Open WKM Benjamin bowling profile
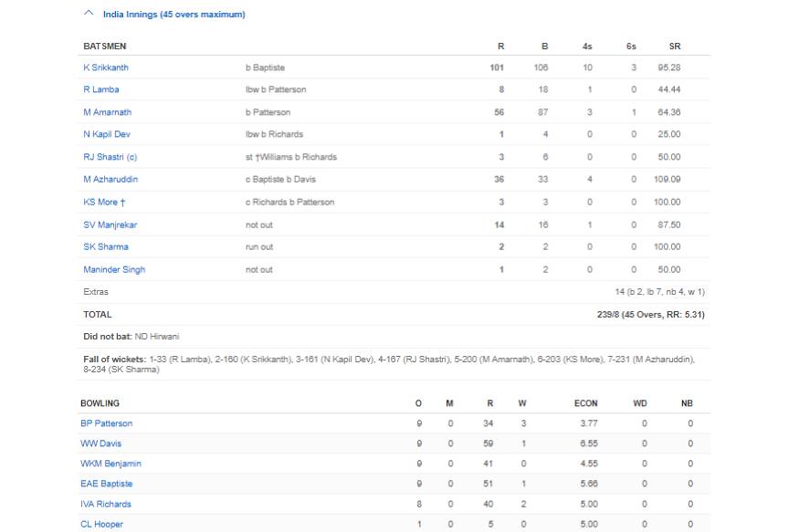This screenshot has height=532, width=799. point(110,464)
